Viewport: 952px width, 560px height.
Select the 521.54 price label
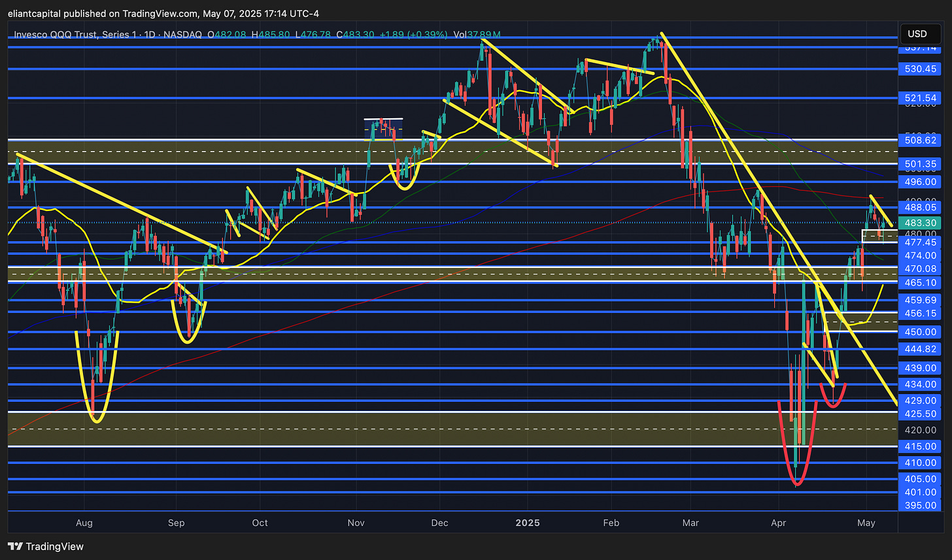point(920,97)
